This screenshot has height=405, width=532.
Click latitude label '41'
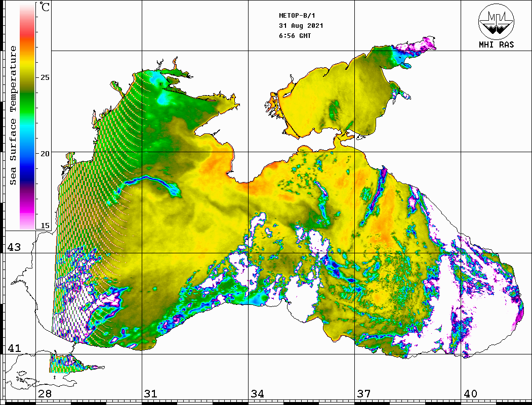click(x=14, y=348)
